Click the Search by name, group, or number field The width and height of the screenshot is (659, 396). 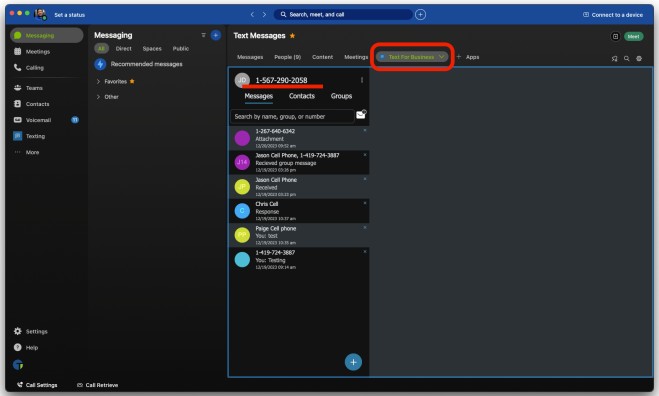[292, 116]
